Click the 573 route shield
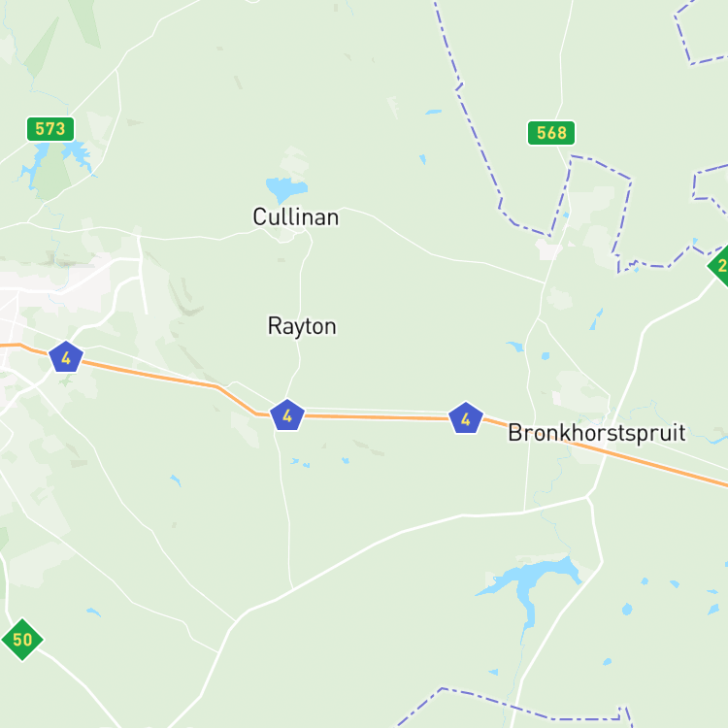Screen dimensions: 728x728 (x=50, y=129)
